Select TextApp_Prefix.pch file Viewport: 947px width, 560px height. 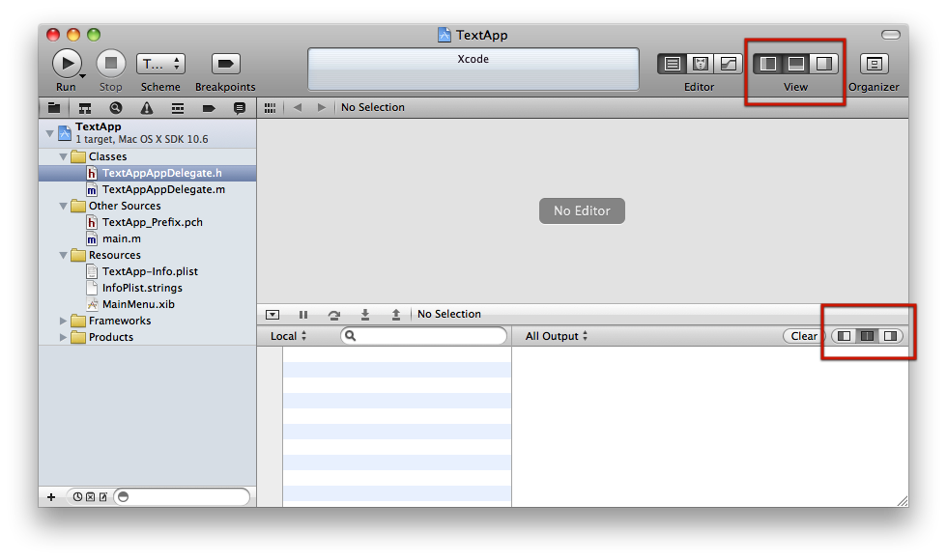click(x=147, y=223)
